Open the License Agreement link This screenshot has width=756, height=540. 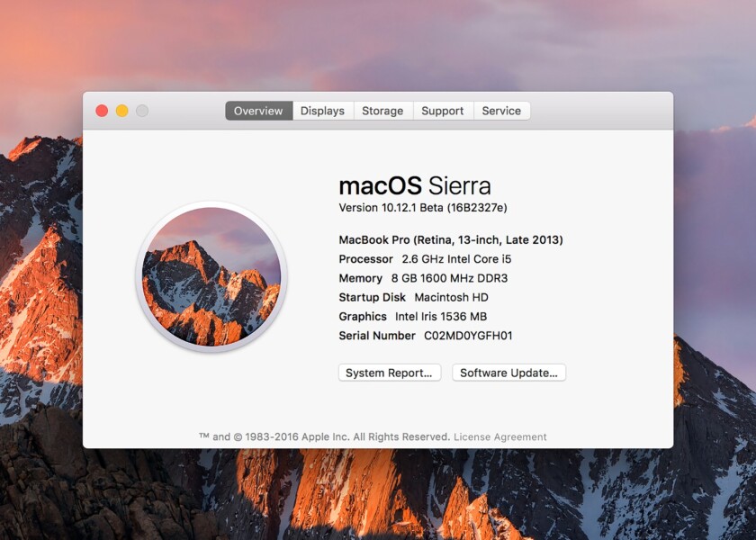[x=500, y=436]
